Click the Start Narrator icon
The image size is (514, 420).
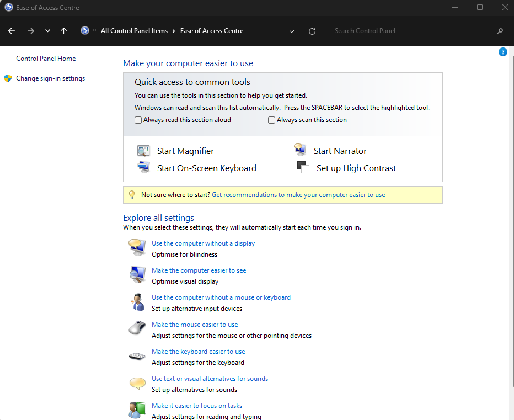pos(300,150)
